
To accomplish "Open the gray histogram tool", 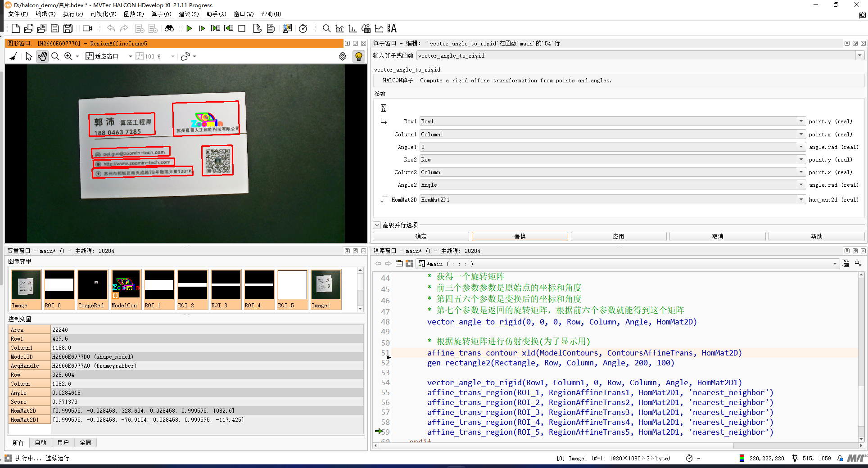I will click(340, 28).
